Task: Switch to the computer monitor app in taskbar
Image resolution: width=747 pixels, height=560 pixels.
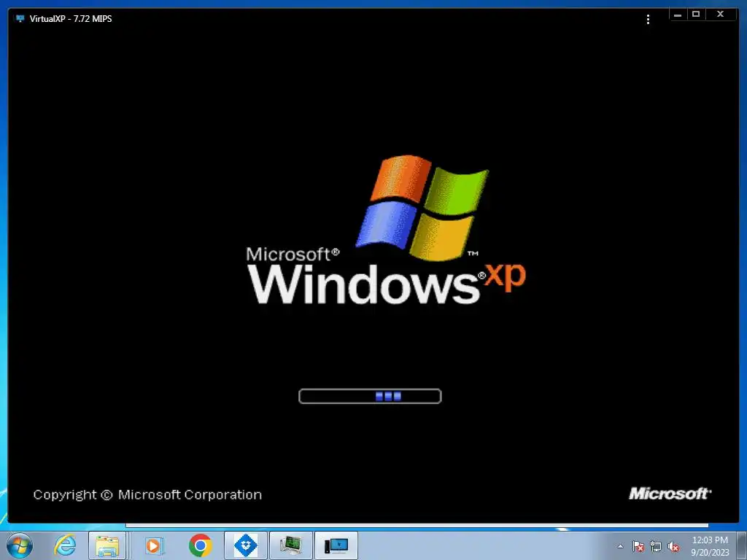Action: [x=291, y=545]
